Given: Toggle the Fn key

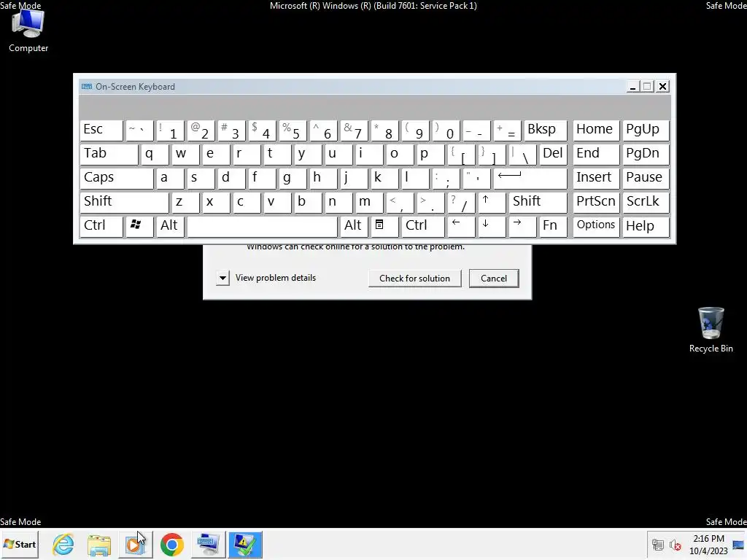Looking at the screenshot, I should pos(553,226).
